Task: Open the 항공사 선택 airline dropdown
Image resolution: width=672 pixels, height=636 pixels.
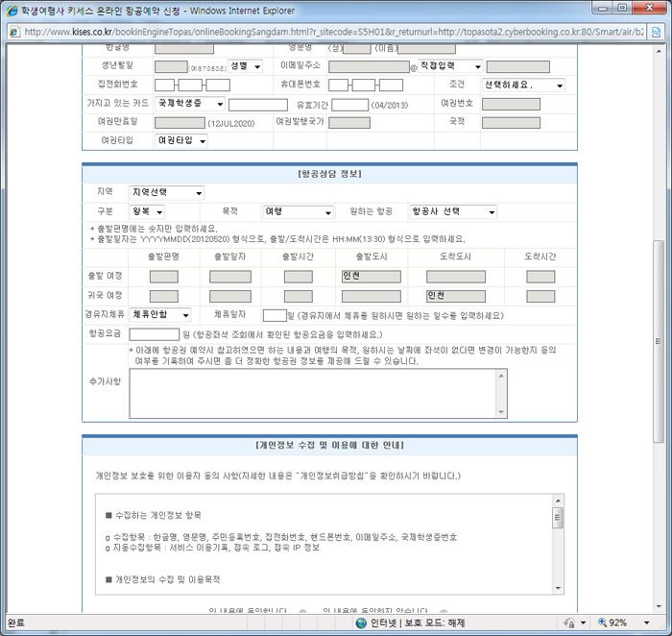Action: [x=452, y=212]
